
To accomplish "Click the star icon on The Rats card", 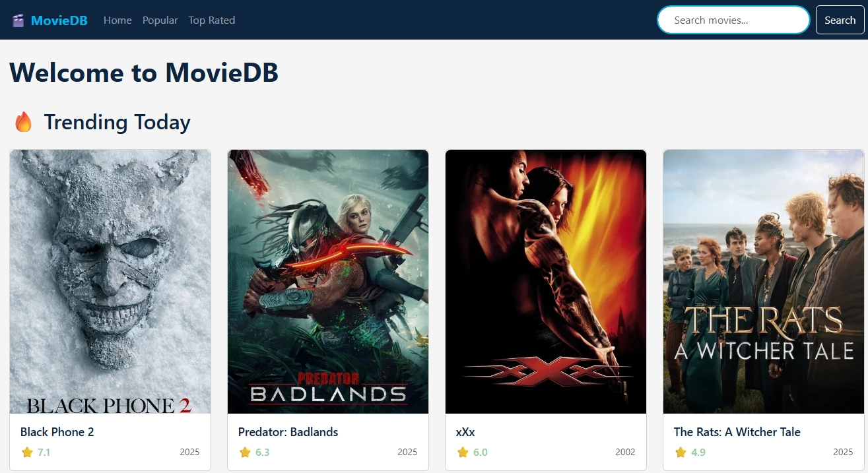I will pos(681,453).
